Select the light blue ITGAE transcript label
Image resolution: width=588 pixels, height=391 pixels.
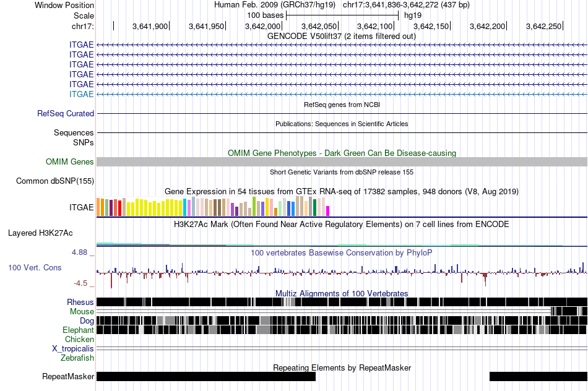pyautogui.click(x=81, y=94)
